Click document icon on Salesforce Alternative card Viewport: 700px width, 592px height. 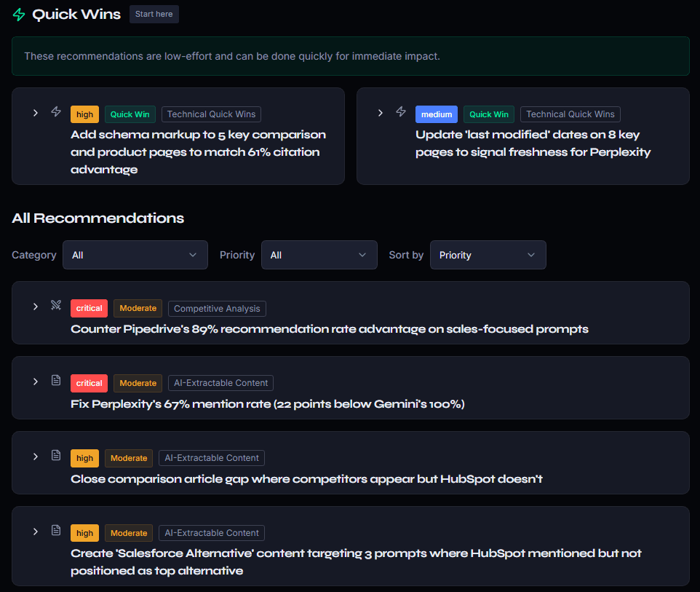(56, 530)
